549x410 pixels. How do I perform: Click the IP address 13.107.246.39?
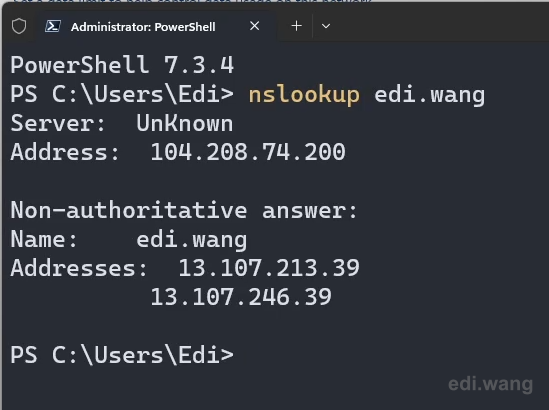[241, 297]
